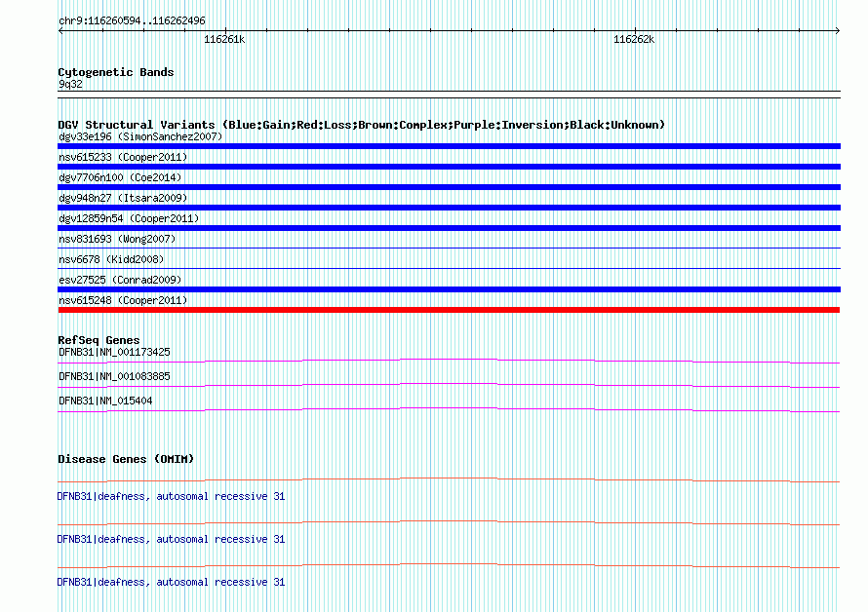The image size is (868, 612).
Task: Click the chr9:116260594..116262496 coordinate label
Action: [132, 21]
